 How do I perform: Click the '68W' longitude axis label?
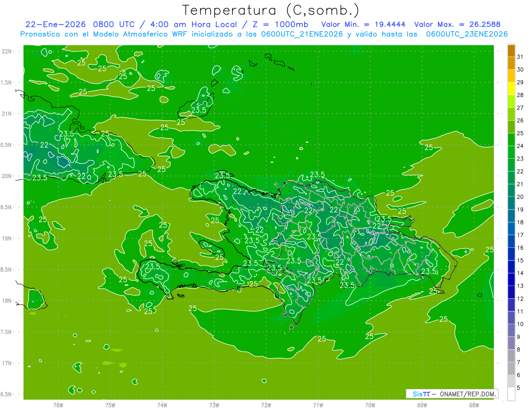[x=474, y=406]
